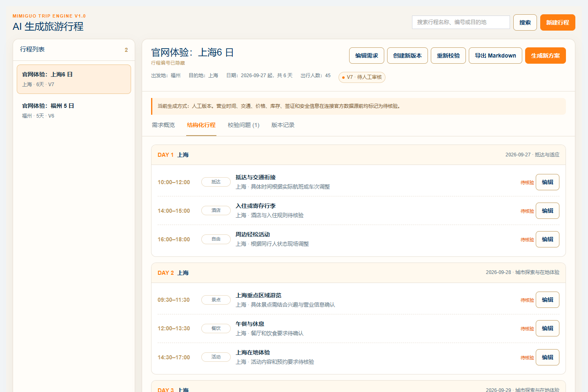Open trip 官网体验：福州 5 日
Viewport: 588px width, 392px height.
pyautogui.click(x=74, y=111)
